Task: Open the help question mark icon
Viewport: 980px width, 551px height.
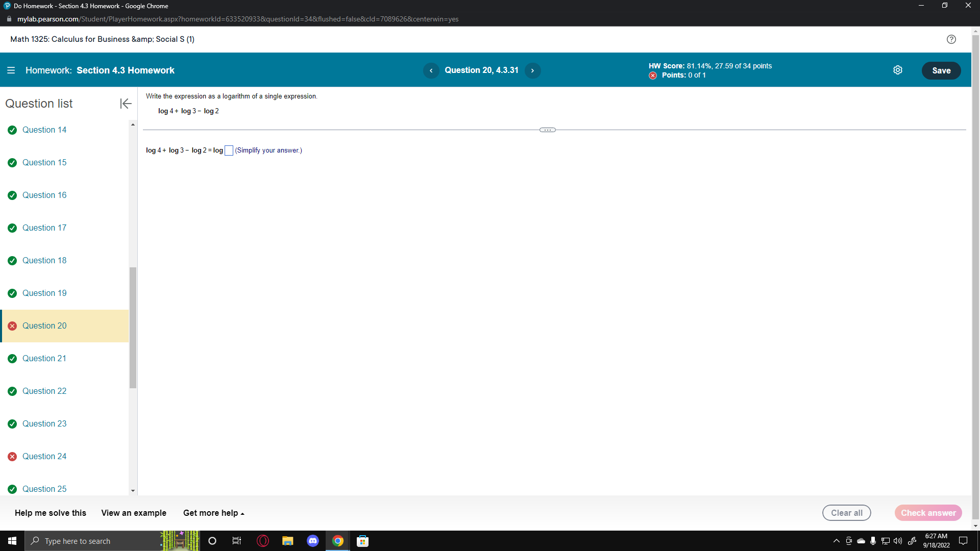Action: point(951,39)
